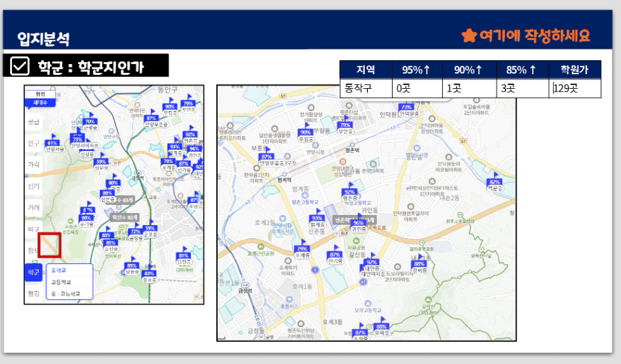Select the 세대수 toggle in left map

40,103
